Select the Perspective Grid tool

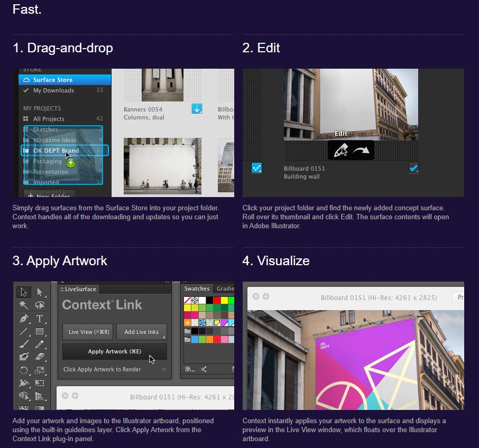[40, 396]
